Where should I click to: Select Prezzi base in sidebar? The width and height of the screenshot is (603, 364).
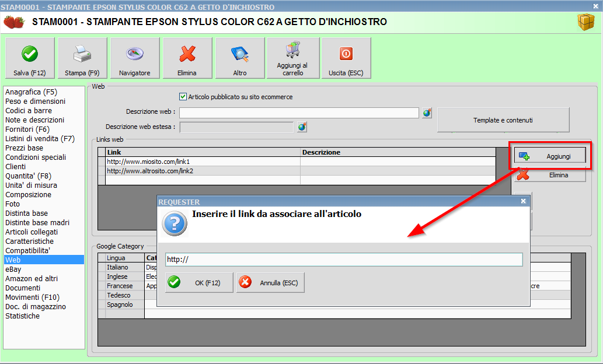(25, 148)
